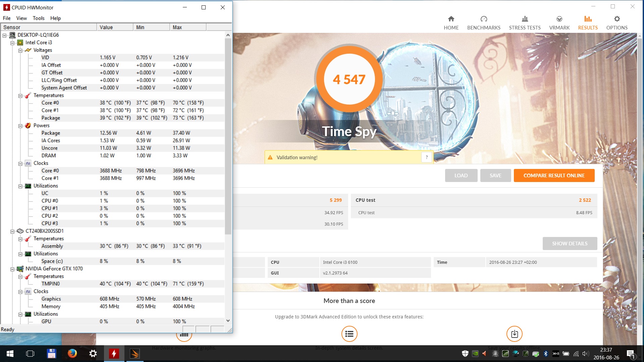Click the Max column header

[x=188, y=27]
